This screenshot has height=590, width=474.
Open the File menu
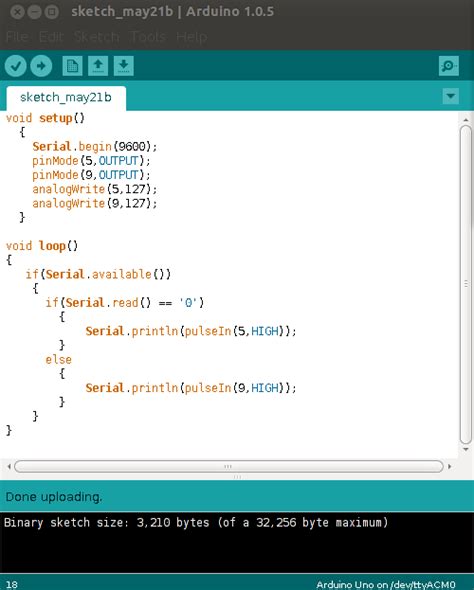(17, 37)
